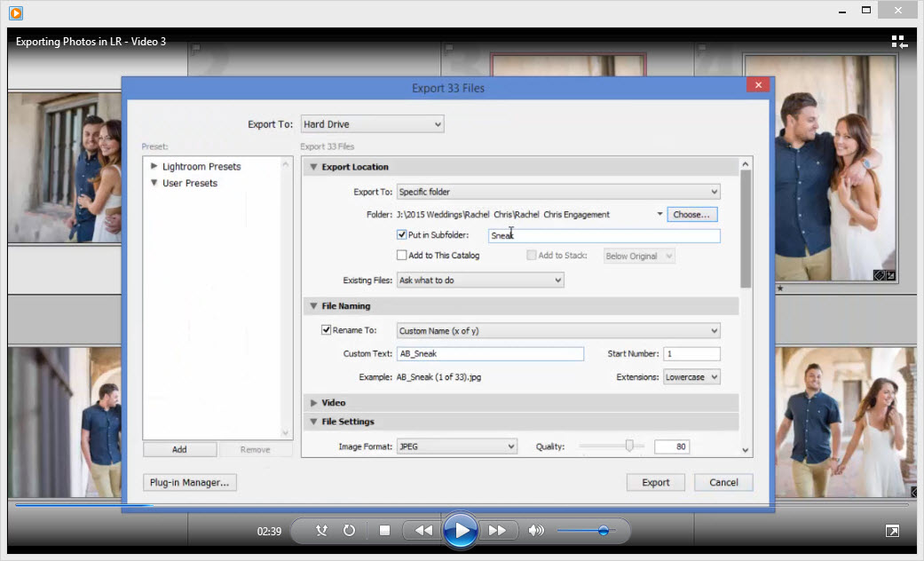This screenshot has height=561, width=924.
Task: Click the title "Exporting Photos in LR - Video 3"
Action: 91,41
